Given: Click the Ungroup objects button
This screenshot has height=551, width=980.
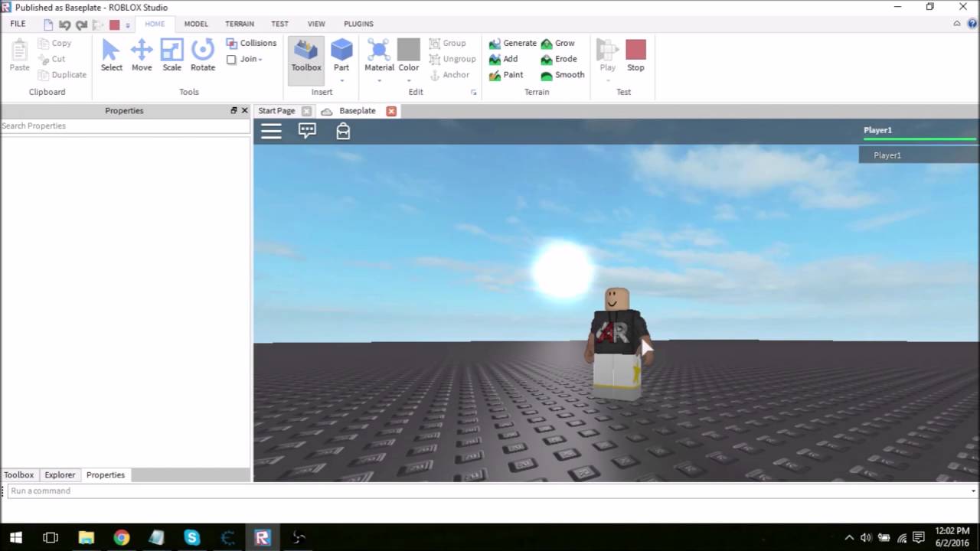Looking at the screenshot, I should 452,59.
